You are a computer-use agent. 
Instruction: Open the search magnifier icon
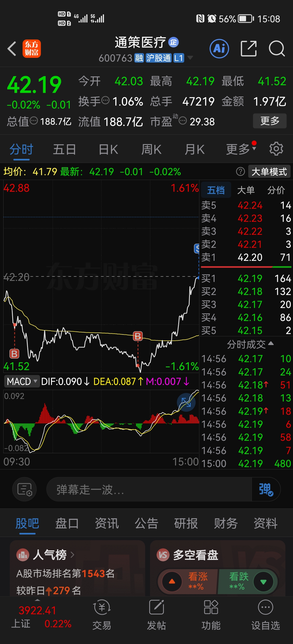tap(277, 49)
